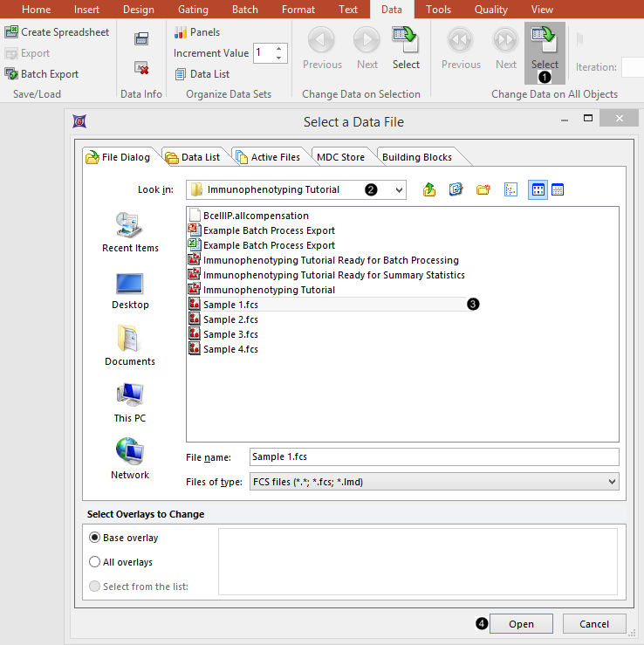This screenshot has height=645, width=644.
Task: Create a new folder icon
Action: click(x=483, y=189)
